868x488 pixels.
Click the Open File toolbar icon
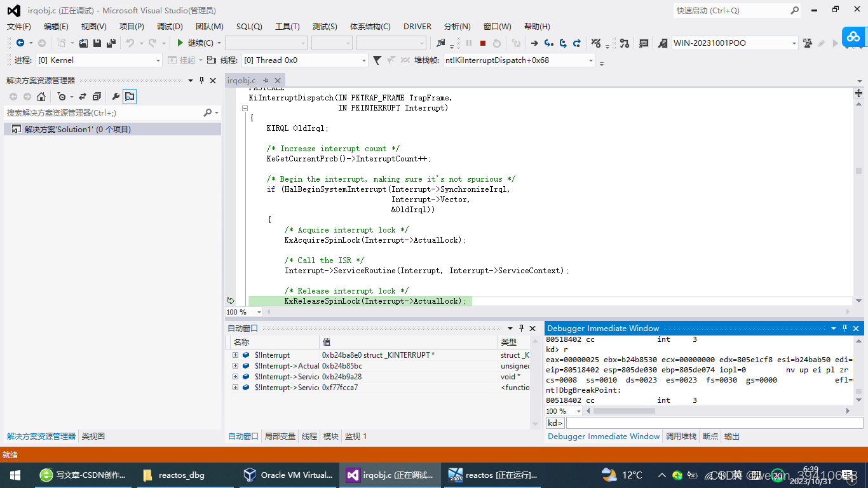(x=83, y=43)
